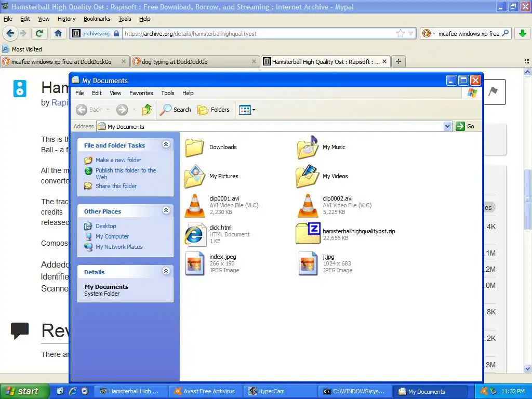Click the Back button in My Documents

point(88,110)
